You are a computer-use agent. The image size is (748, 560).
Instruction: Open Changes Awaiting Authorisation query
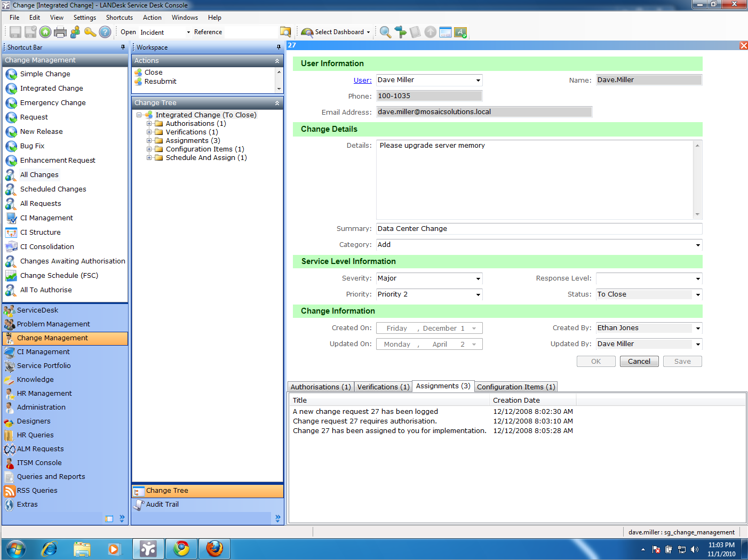tap(73, 261)
